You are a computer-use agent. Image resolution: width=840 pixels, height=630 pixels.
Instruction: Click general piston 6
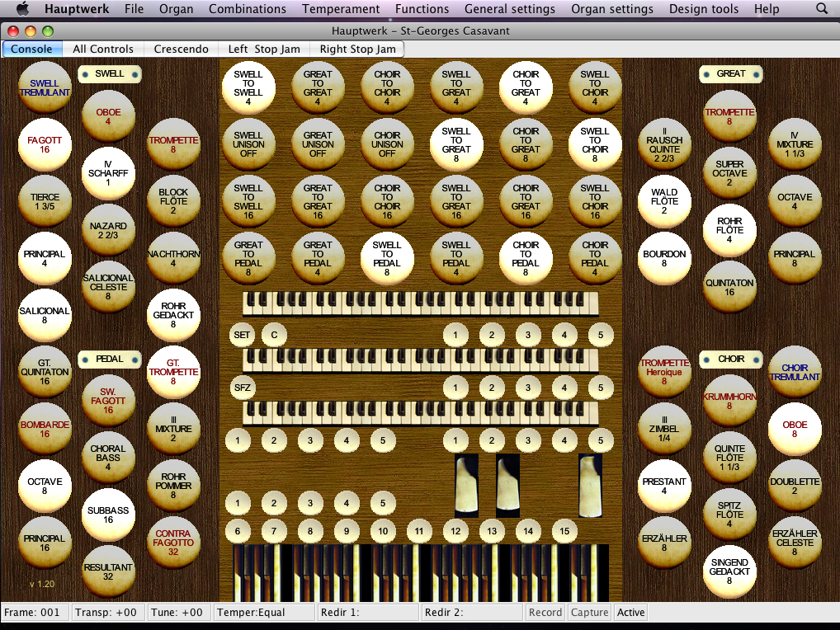coord(238,531)
